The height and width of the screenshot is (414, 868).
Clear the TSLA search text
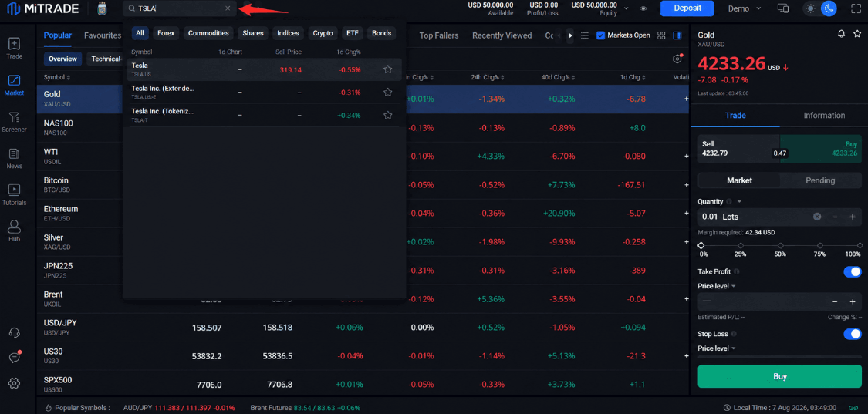(228, 8)
